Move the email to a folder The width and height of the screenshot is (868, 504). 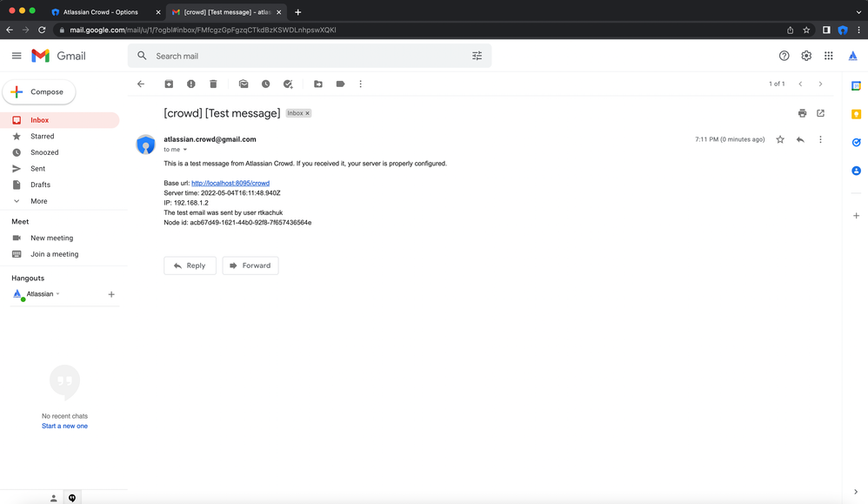[x=318, y=84]
